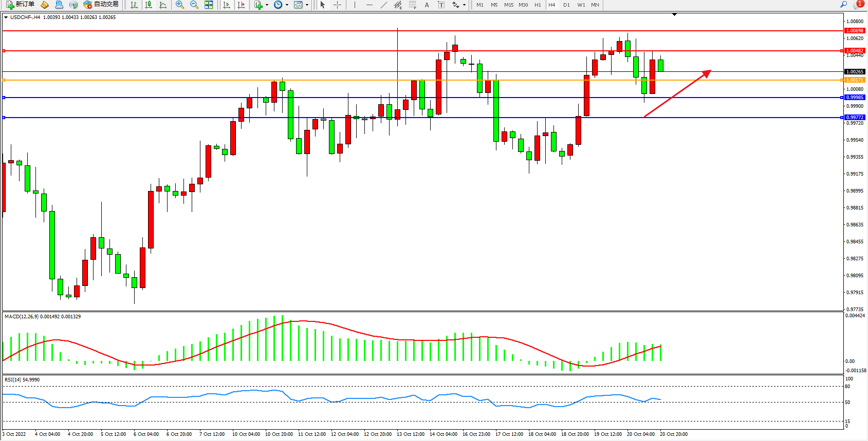Select the crosshair tool
The height and width of the screenshot is (441, 868).
337,5
